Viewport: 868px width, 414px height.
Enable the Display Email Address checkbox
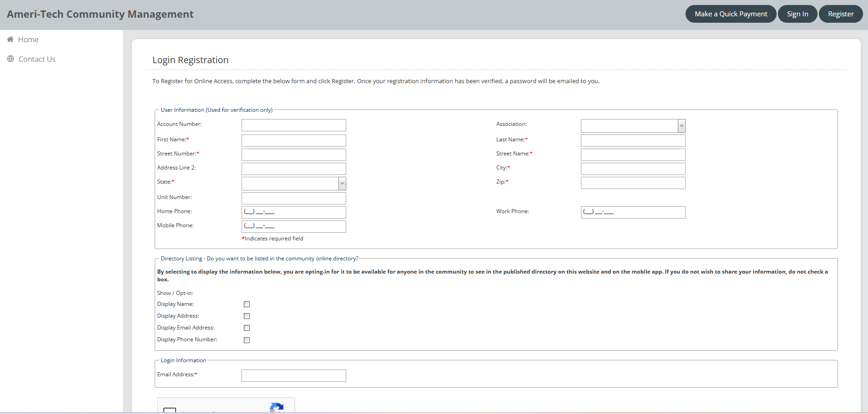(247, 328)
